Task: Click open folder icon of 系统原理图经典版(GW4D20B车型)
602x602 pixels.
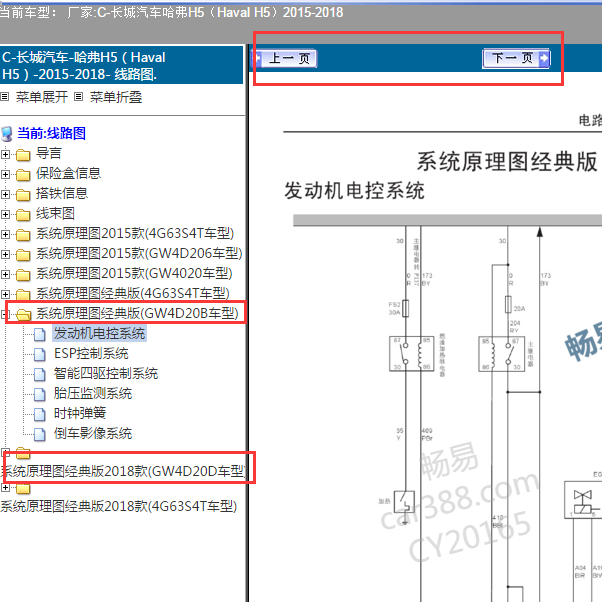Action: pos(24,314)
